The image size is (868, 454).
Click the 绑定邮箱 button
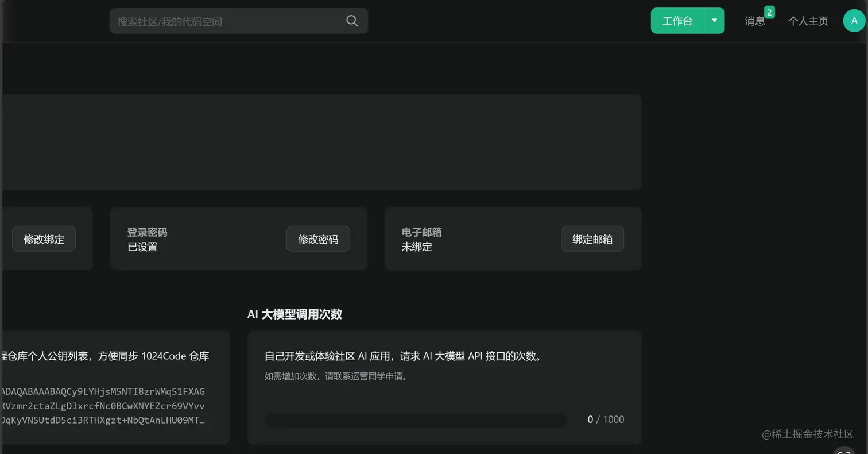coord(592,238)
